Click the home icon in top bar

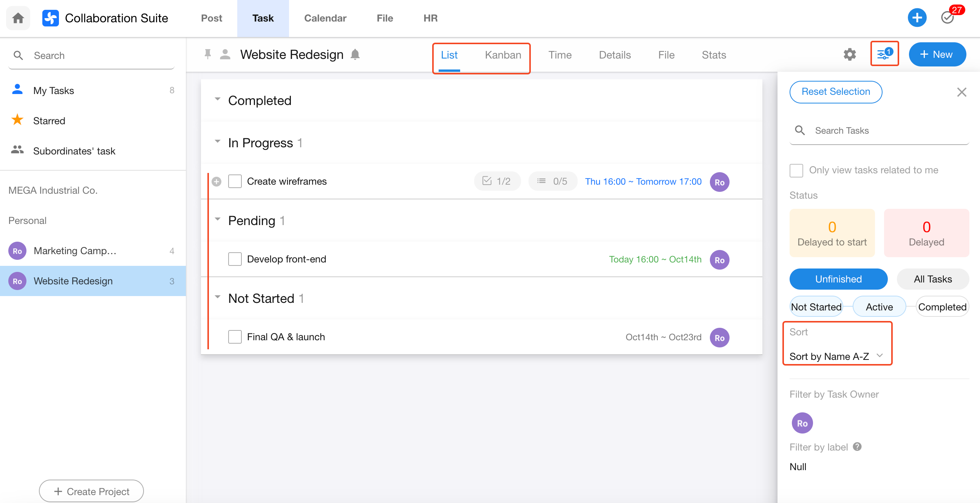coord(18,18)
